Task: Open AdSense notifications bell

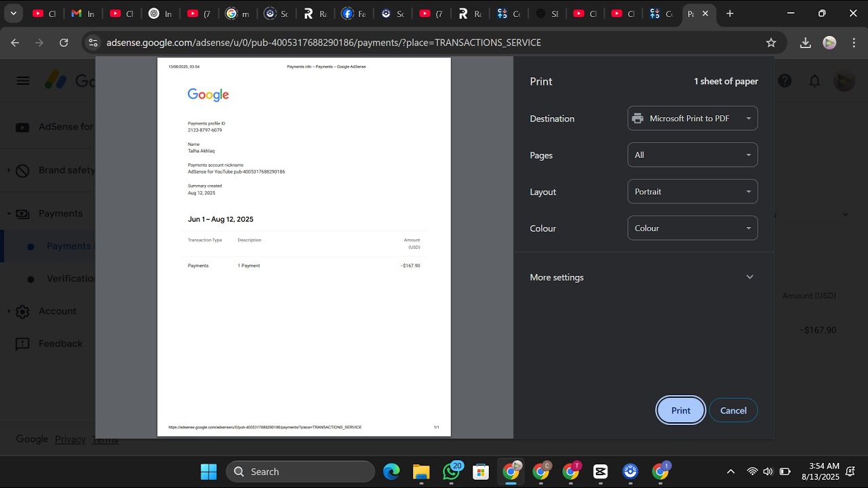Action: [814, 81]
